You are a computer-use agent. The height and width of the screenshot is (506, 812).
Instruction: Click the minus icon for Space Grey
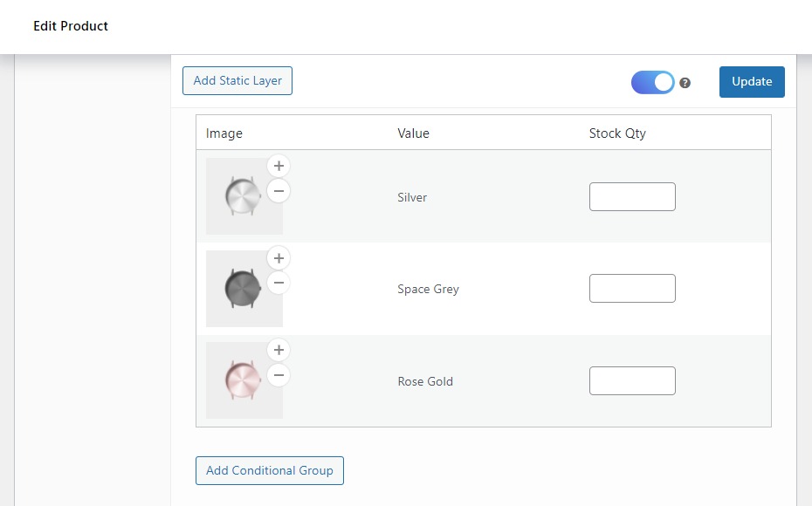pyautogui.click(x=279, y=283)
